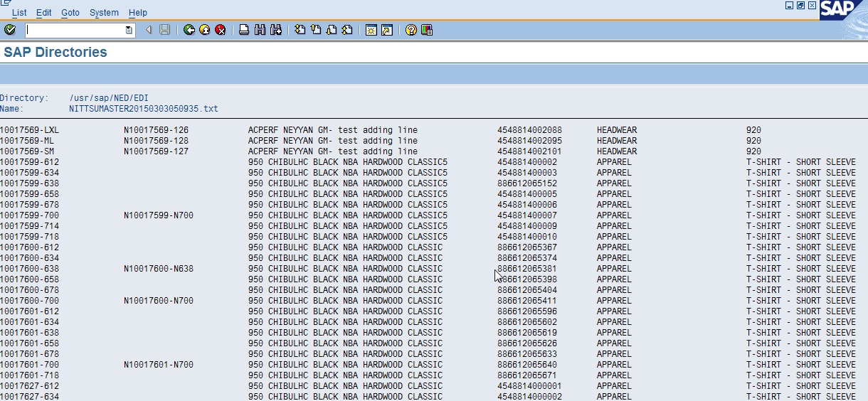
Task: Open the Goto menu
Action: (70, 13)
